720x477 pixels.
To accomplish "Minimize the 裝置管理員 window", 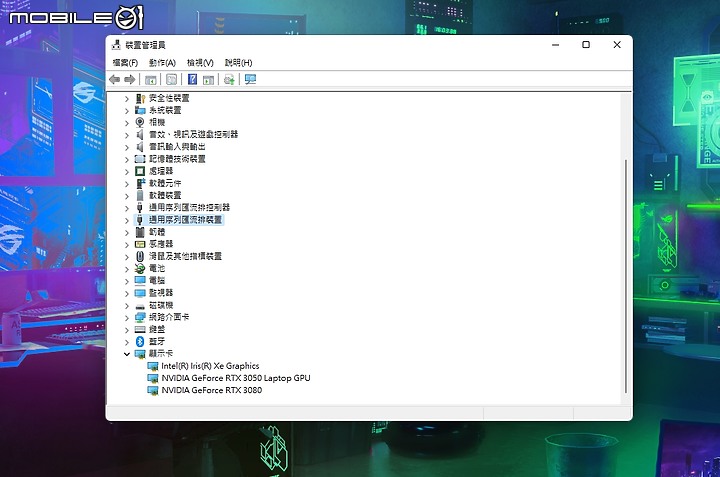I will tap(556, 45).
